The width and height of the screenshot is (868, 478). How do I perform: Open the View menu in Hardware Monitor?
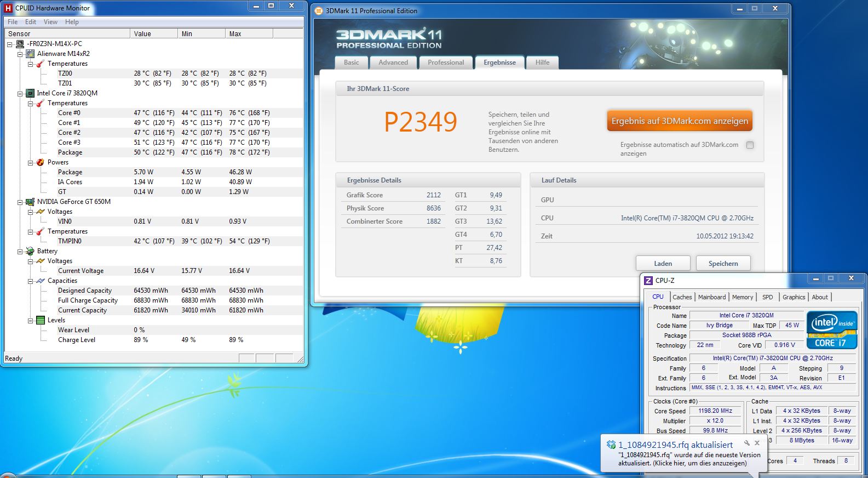(x=50, y=22)
